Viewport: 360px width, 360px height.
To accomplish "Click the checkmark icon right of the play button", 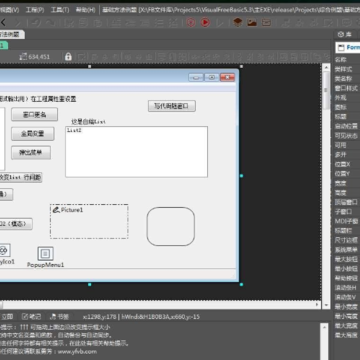I will click(220, 23).
